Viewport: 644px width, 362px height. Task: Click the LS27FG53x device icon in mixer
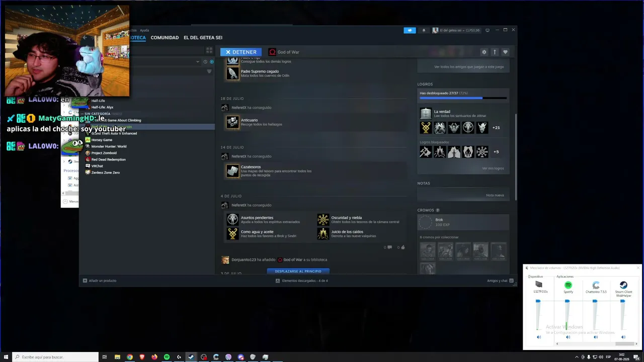click(x=539, y=285)
